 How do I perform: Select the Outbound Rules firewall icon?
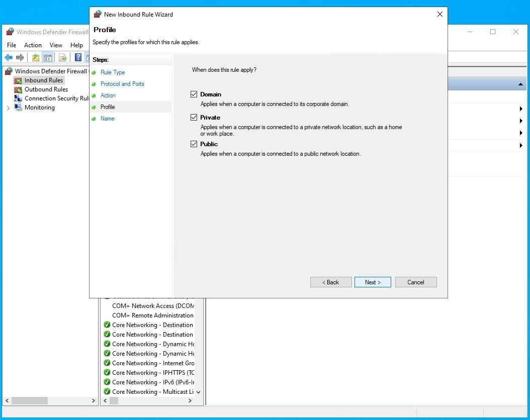(18, 89)
